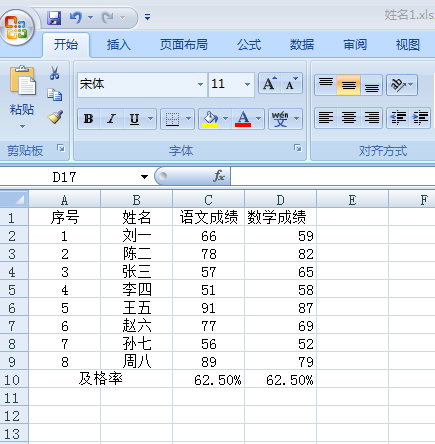435x444 pixels.
Task: Open 剪贴板 dialog launcher
Action: click(61, 148)
